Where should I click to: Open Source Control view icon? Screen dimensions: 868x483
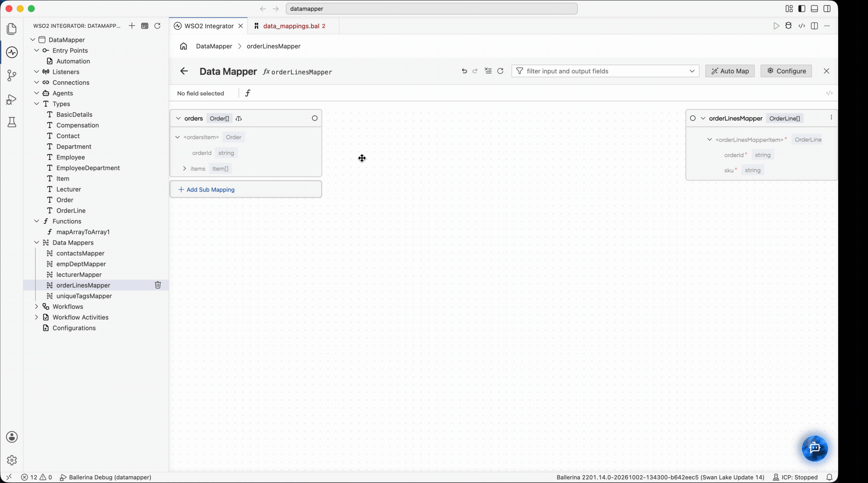point(12,75)
